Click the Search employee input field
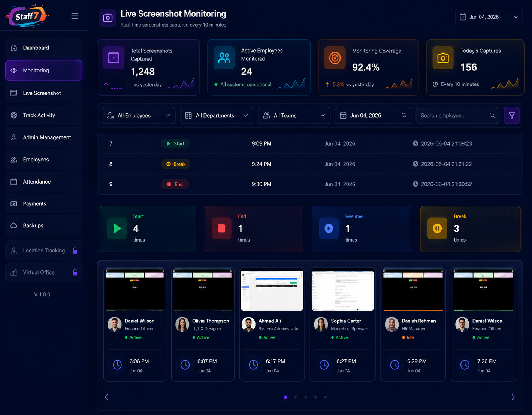Viewport: 532px width, 415px height. [x=457, y=115]
